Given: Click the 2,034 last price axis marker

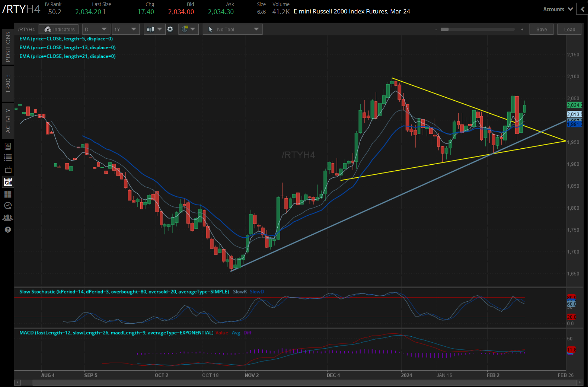Looking at the screenshot, I should (x=574, y=105).
